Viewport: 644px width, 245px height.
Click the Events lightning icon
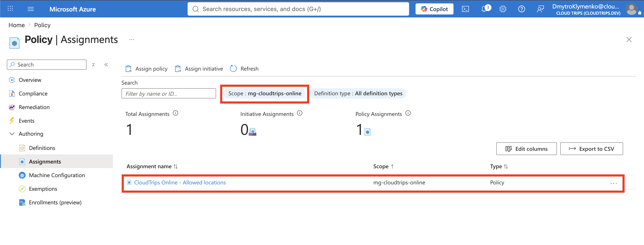12,121
